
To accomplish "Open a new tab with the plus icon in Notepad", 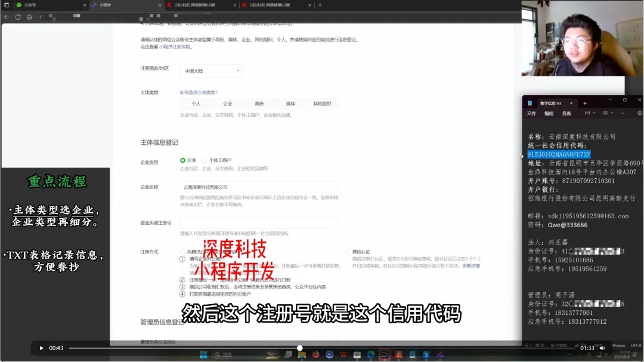I will pos(585,103).
